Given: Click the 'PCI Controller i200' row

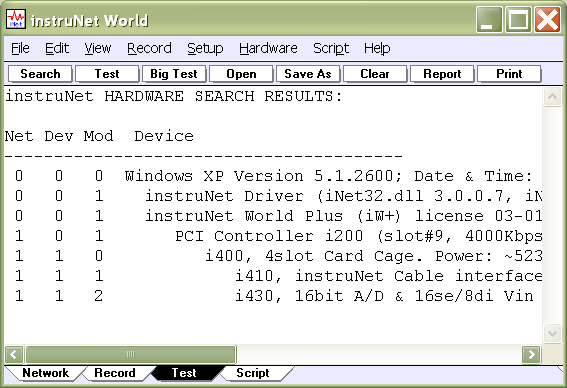Looking at the screenshot, I should tap(273, 236).
